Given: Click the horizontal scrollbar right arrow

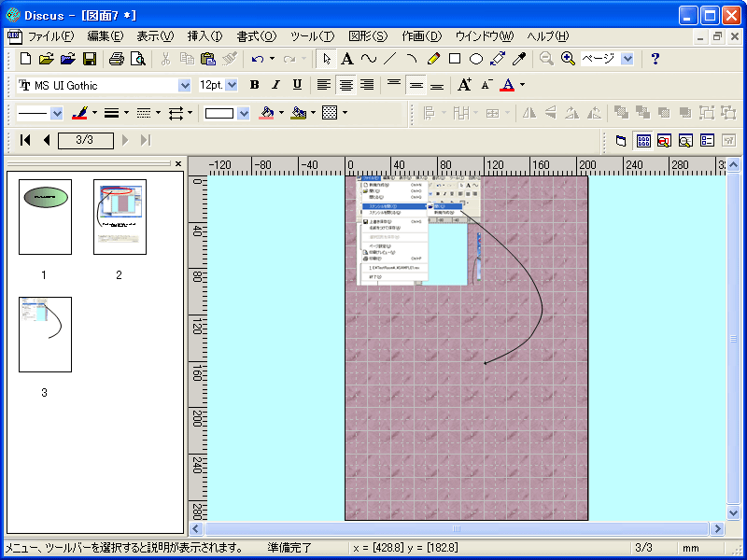Looking at the screenshot, I should click(x=717, y=528).
